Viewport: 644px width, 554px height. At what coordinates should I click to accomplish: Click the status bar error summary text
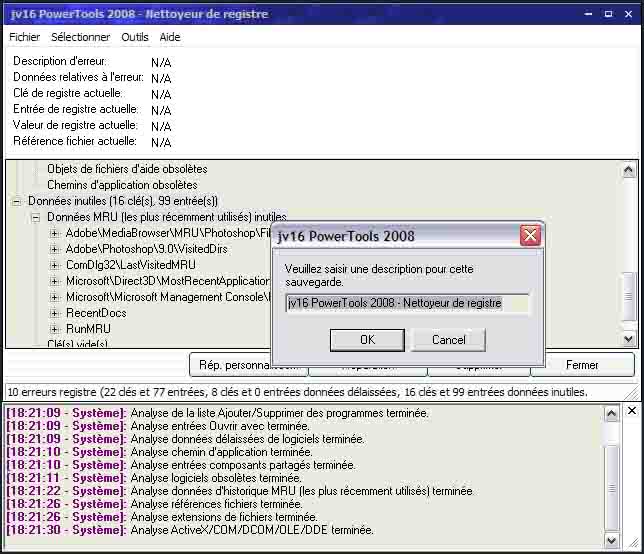(x=297, y=392)
